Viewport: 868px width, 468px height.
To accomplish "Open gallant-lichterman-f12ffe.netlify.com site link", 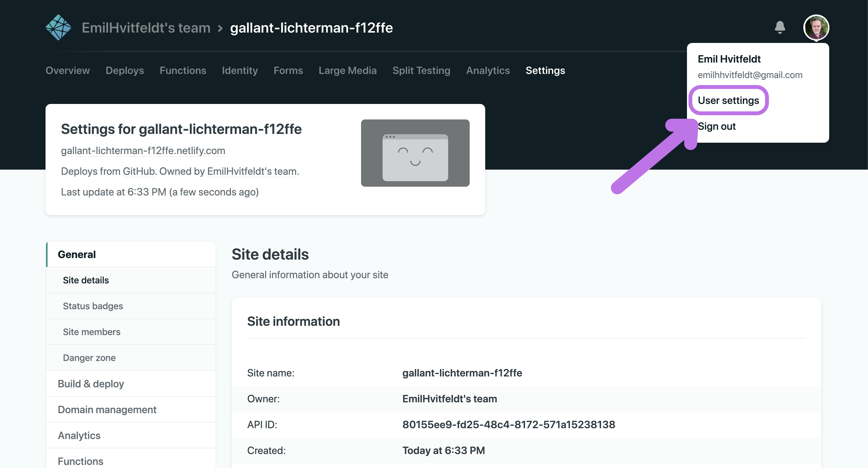I will (143, 150).
